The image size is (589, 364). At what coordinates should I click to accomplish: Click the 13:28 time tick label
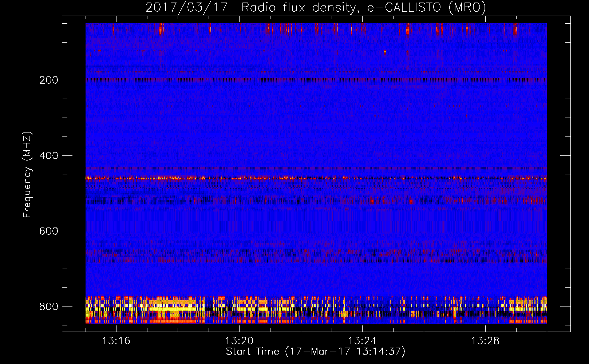pos(485,341)
